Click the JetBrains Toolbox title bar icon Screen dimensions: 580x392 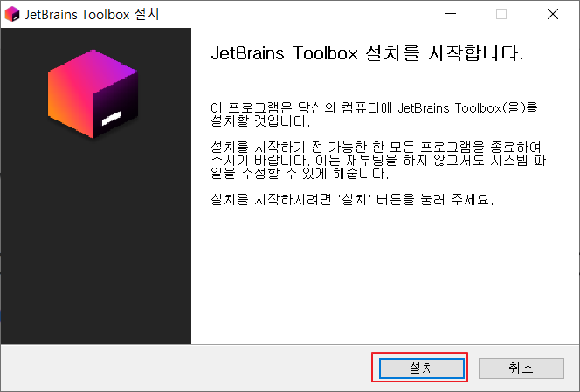point(12,14)
